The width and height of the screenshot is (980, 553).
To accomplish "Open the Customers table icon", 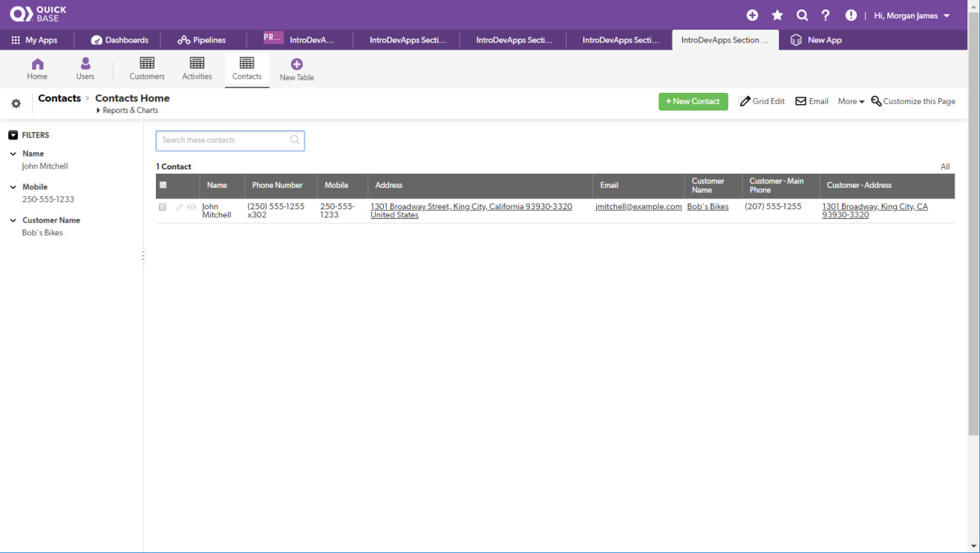I will [x=147, y=64].
